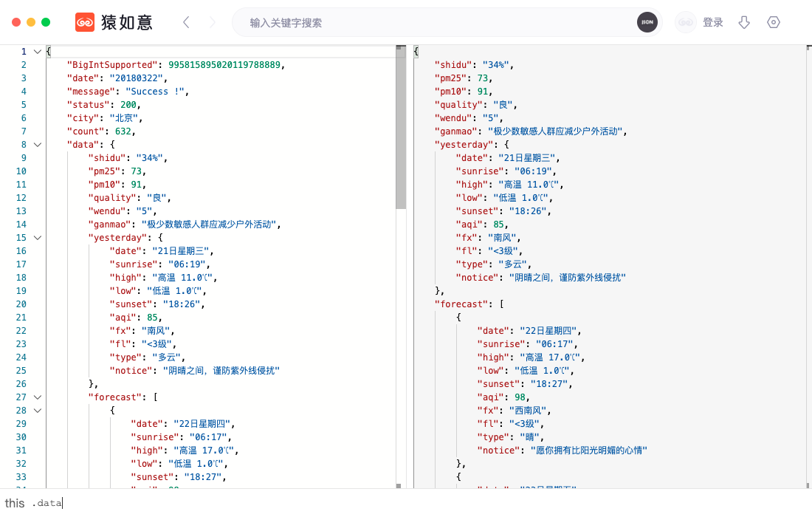This screenshot has height=517, width=812.
Task: Click the "北京" city value
Action: pos(123,118)
